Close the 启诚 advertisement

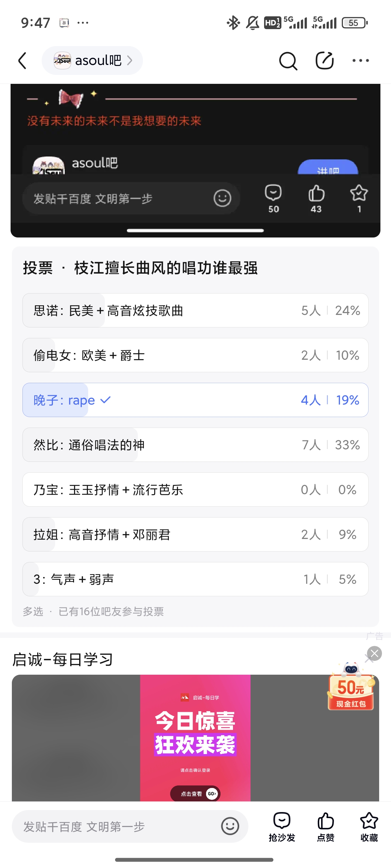point(374,654)
